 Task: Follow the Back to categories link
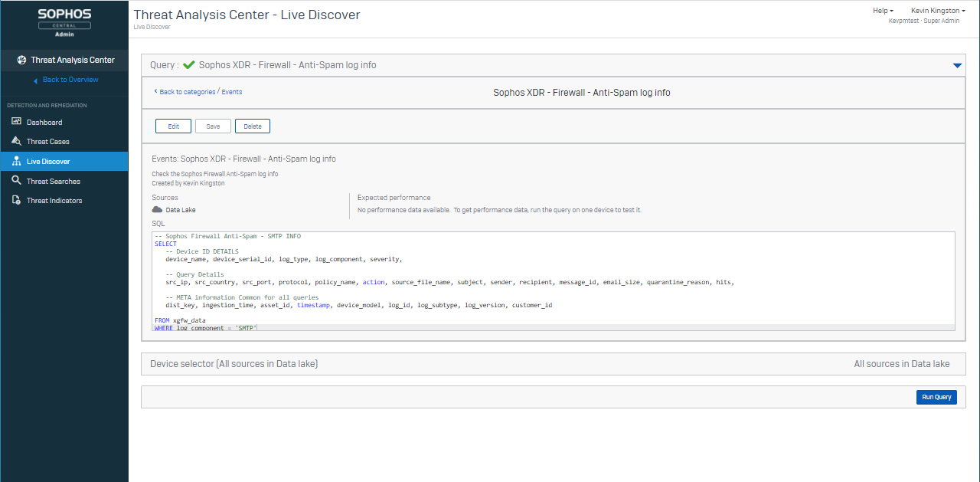(x=187, y=92)
